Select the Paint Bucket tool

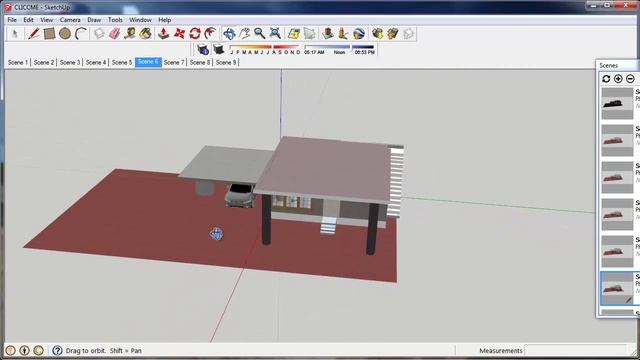[145, 34]
